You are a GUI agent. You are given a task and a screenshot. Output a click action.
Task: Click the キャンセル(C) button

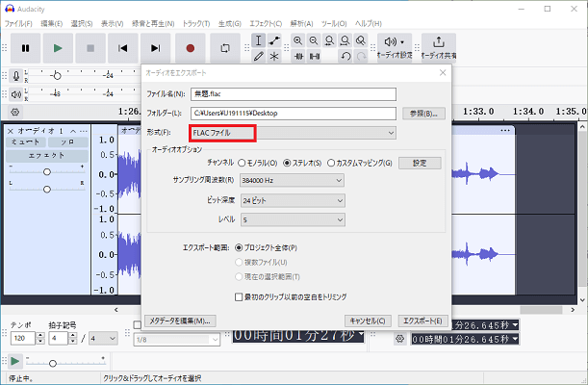point(368,321)
